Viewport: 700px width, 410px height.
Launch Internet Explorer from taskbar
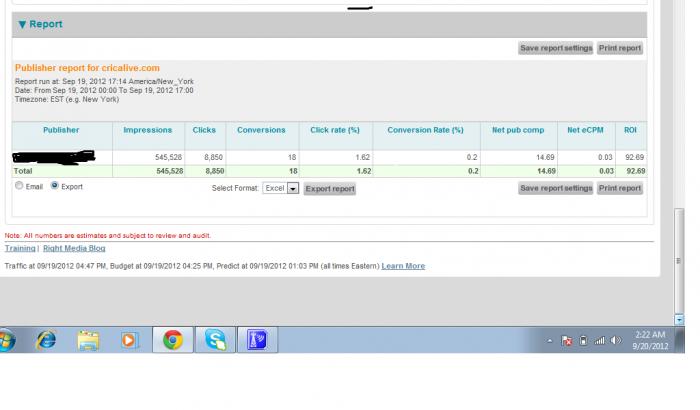click(x=46, y=340)
